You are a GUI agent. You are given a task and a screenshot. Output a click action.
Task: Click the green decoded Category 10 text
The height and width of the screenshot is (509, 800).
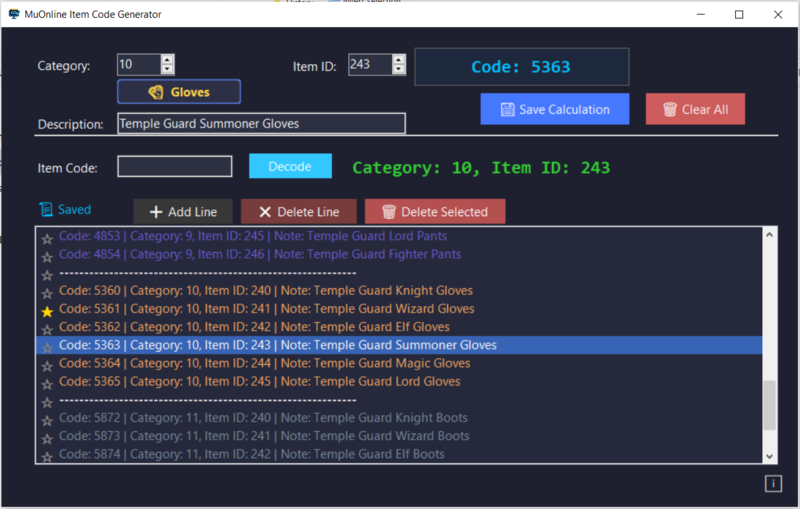[x=481, y=168]
